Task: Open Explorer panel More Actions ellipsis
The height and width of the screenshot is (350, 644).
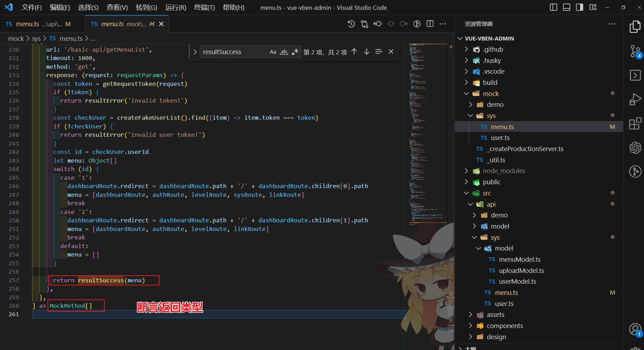Action: click(x=612, y=24)
